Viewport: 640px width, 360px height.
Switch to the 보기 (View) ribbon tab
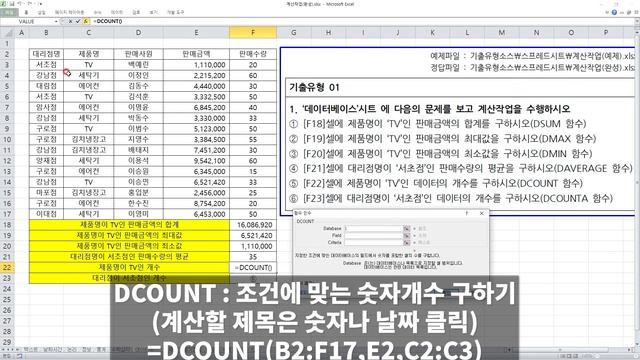153,13
